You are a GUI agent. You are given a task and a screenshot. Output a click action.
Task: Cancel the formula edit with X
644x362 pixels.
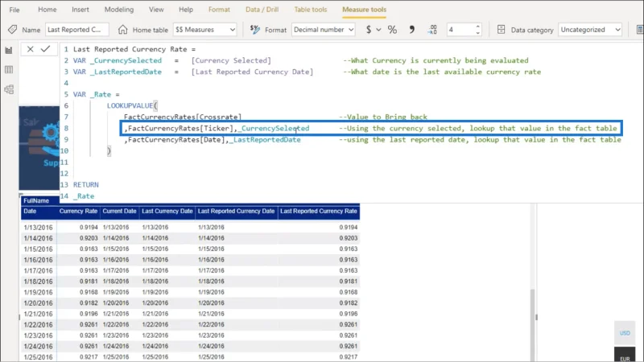30,49
